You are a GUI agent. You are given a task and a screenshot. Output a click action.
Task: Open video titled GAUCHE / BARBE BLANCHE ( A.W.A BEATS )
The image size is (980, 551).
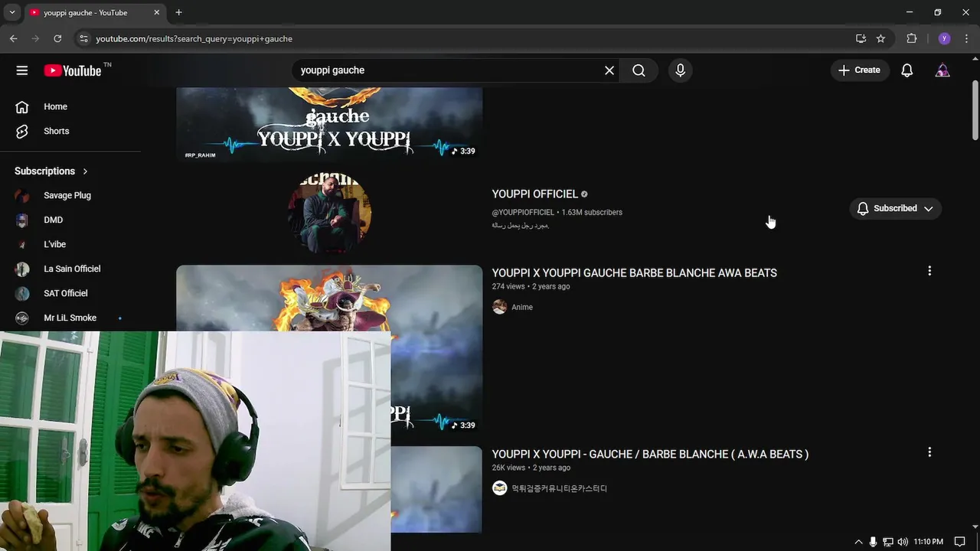[x=650, y=454]
